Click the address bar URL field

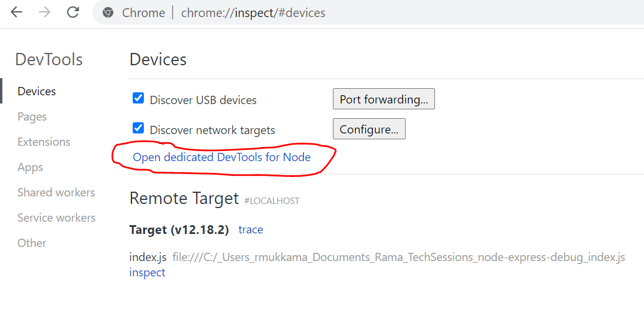coord(352,13)
